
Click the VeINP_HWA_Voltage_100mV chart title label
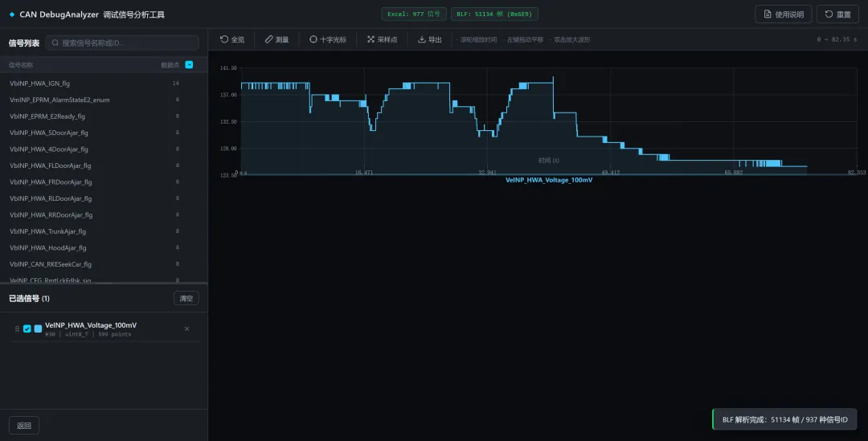click(549, 181)
